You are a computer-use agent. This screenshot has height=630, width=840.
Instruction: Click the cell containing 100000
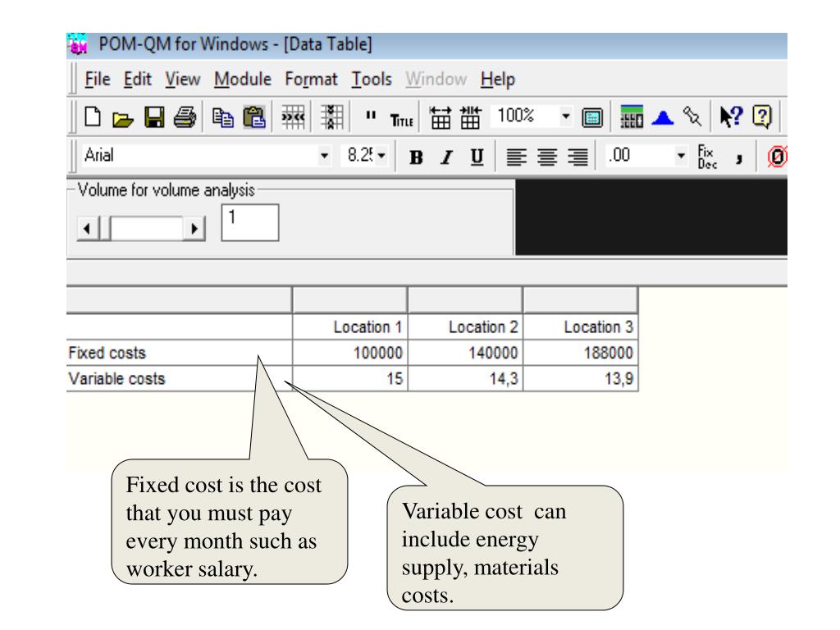coord(350,353)
